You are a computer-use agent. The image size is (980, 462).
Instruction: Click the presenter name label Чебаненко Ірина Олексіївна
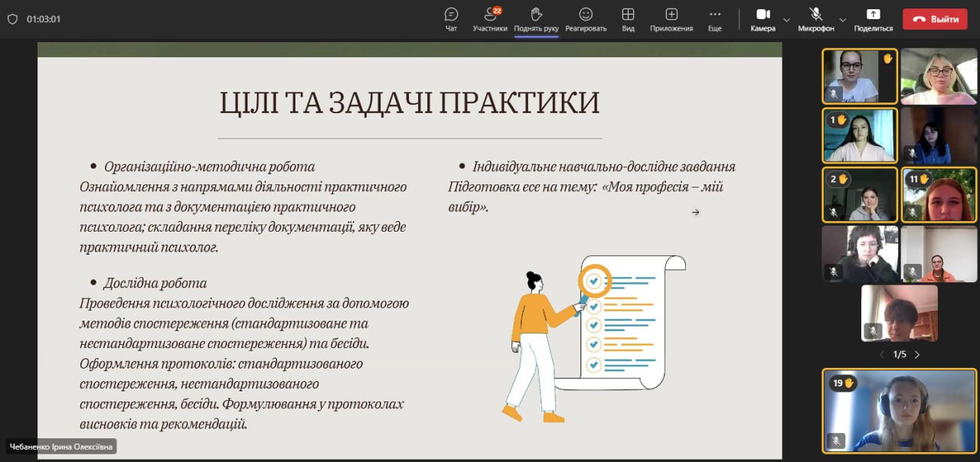(x=61, y=447)
